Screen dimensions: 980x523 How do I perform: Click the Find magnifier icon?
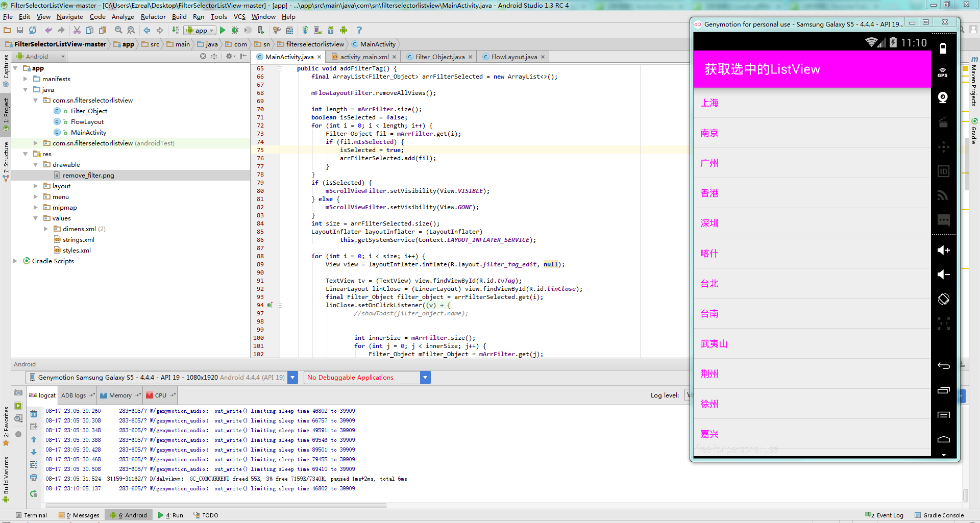(118, 30)
